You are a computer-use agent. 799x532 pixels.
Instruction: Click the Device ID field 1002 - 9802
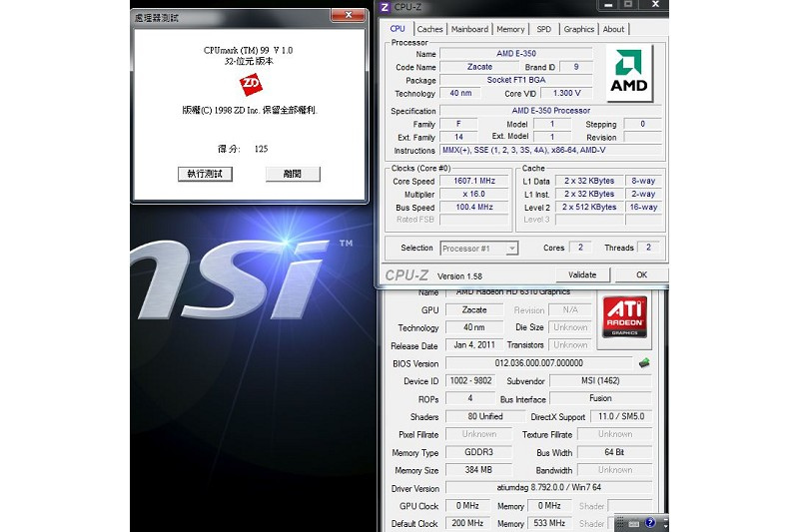click(x=470, y=381)
